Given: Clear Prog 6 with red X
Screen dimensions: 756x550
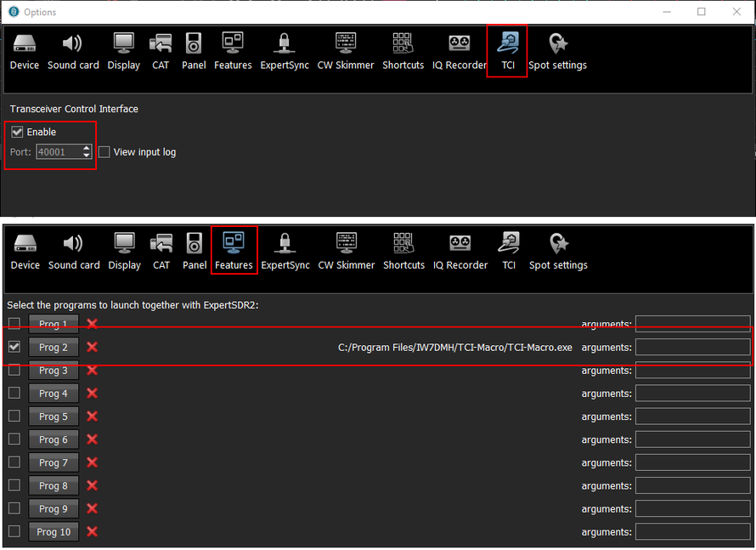Looking at the screenshot, I should pyautogui.click(x=92, y=439).
